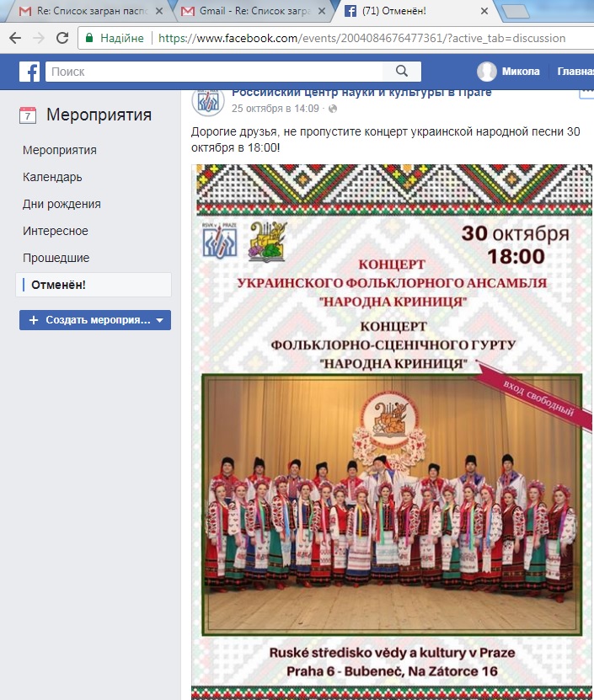The image size is (594, 700).
Task: Open Российский центр науки и культуры link
Action: [361, 94]
